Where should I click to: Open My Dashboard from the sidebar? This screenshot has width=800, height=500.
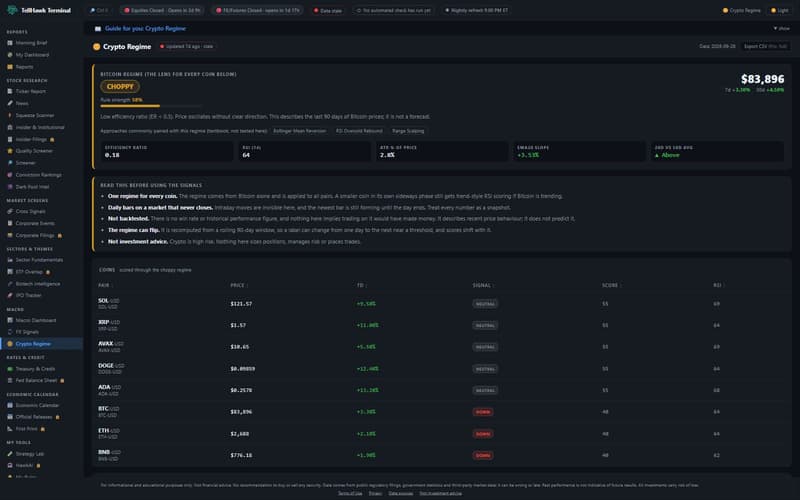coord(32,55)
